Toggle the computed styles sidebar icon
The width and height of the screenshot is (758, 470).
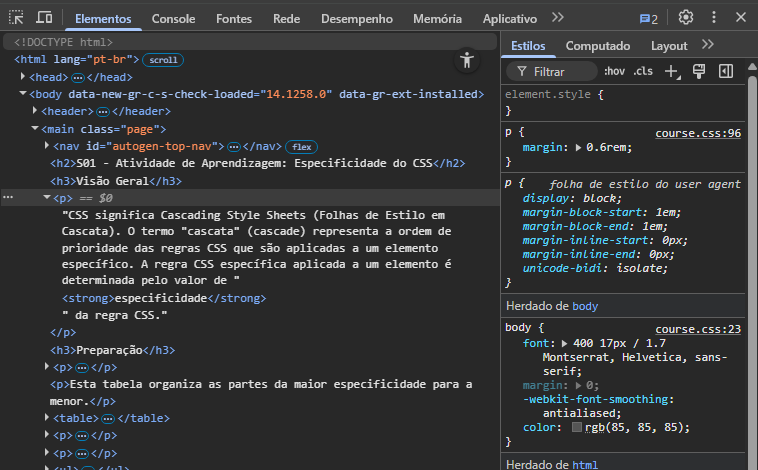pyautogui.click(x=726, y=72)
